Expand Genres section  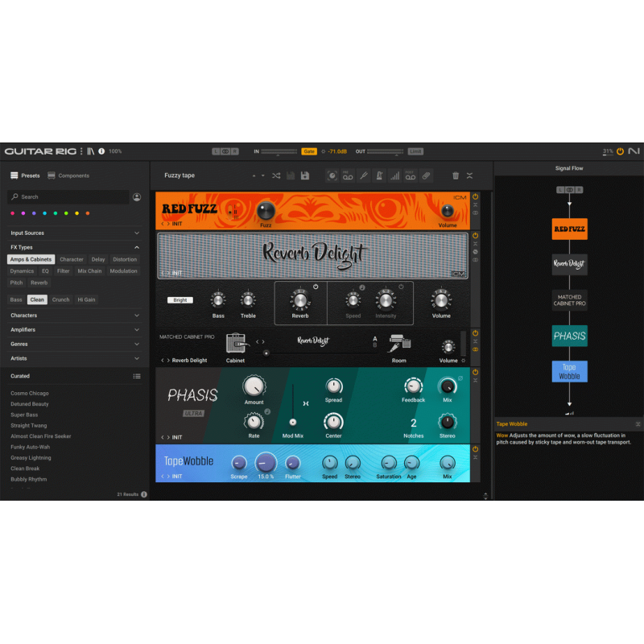click(74, 345)
